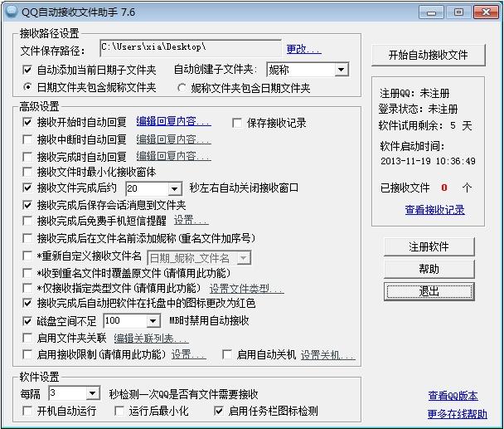Open the 自动创建子文件夹 昵称 dropdown
The height and width of the screenshot is (429, 504).
(308, 69)
